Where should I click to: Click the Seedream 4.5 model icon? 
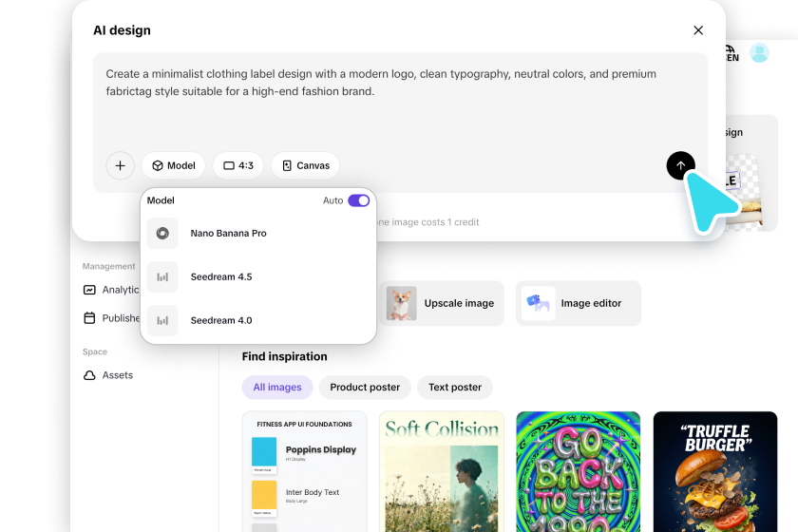(x=162, y=277)
